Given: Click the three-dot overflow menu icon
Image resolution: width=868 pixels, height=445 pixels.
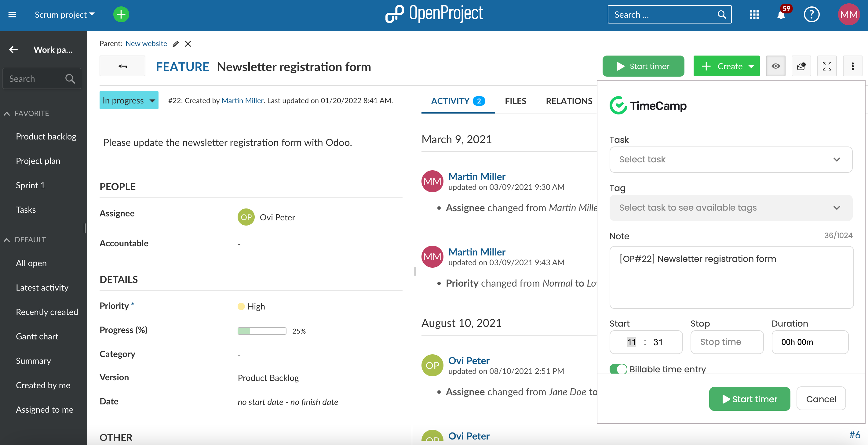Looking at the screenshot, I should pos(853,66).
